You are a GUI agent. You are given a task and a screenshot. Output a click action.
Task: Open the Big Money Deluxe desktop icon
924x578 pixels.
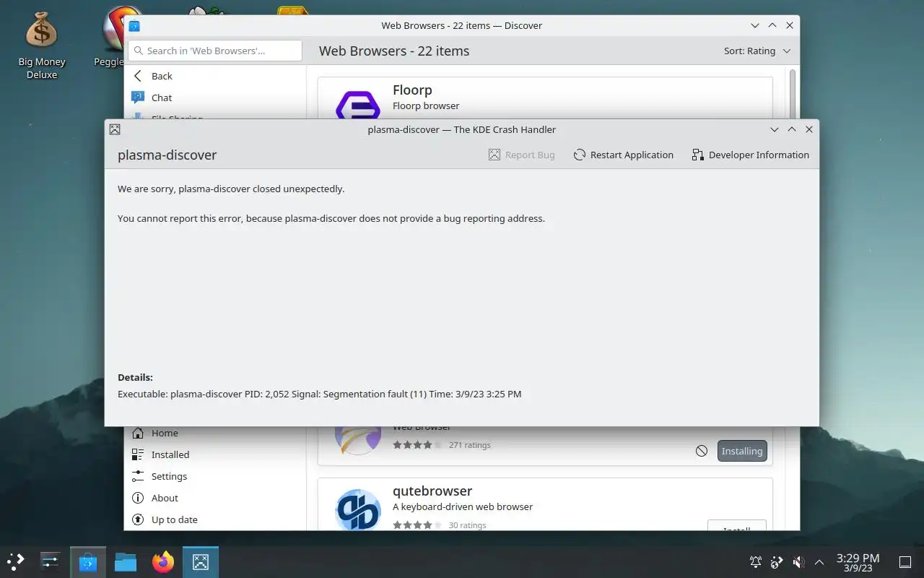click(x=41, y=45)
